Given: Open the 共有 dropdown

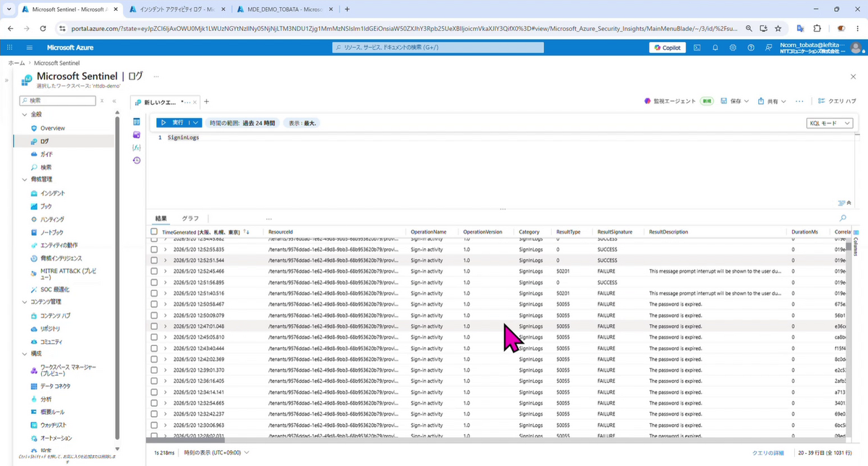Looking at the screenshot, I should pyautogui.click(x=772, y=101).
